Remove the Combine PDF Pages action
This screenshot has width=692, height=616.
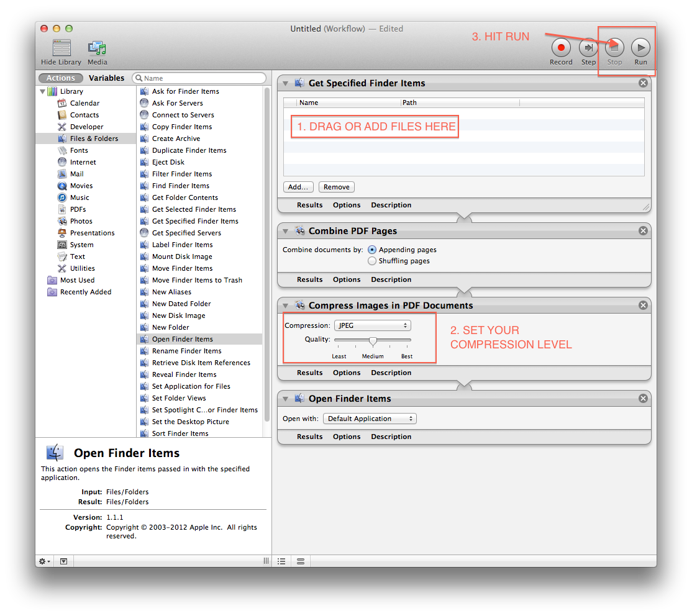(643, 231)
